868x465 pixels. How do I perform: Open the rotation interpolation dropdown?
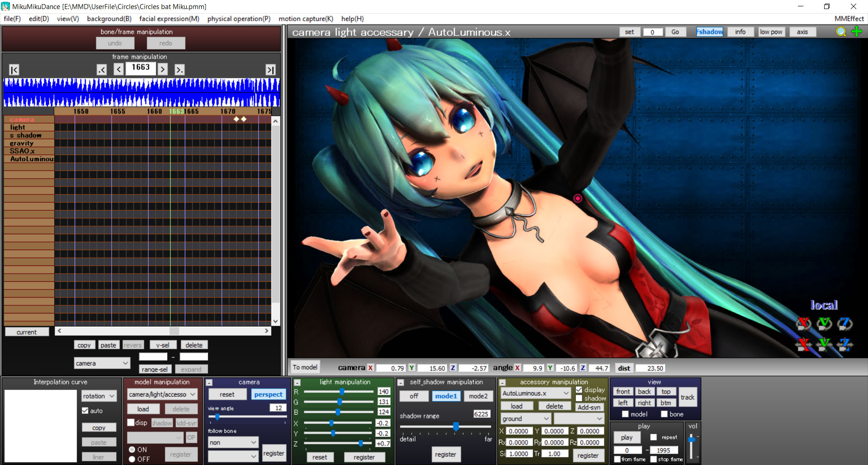pyautogui.click(x=99, y=396)
